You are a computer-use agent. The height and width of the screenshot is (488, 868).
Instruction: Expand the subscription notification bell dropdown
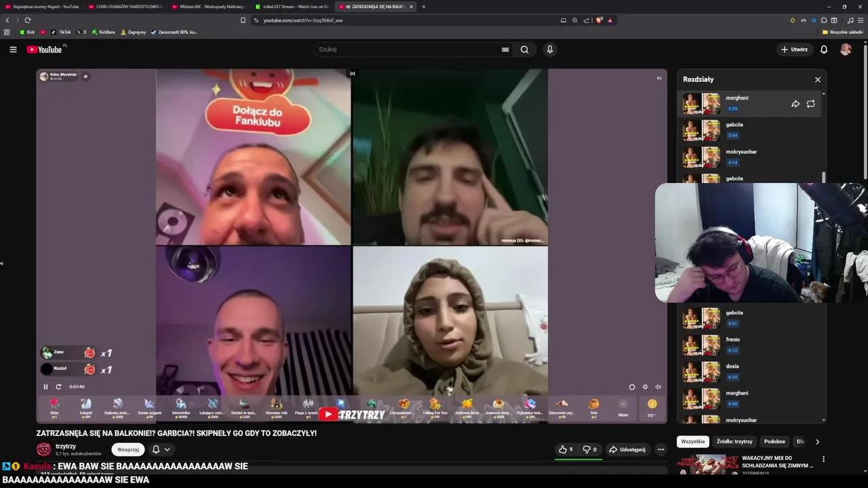[x=161, y=449]
